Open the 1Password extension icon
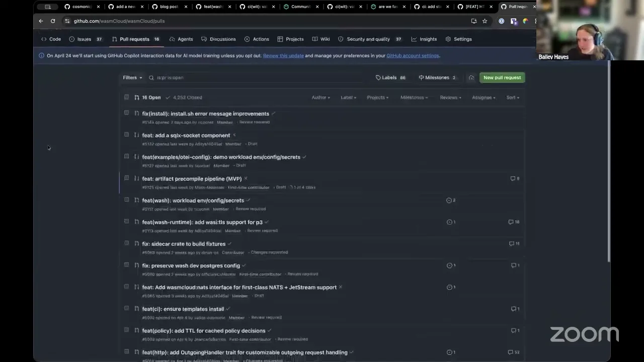Screen dimensions: 644x362 (501, 21)
